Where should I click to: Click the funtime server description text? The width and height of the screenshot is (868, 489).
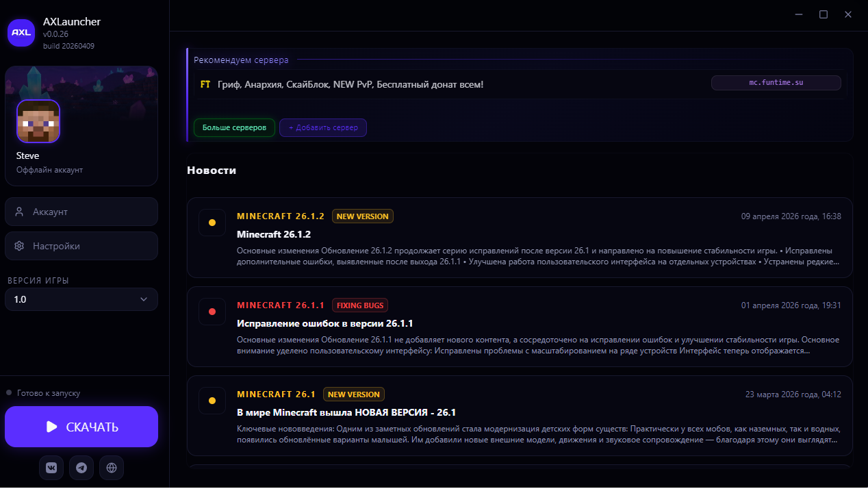(350, 84)
